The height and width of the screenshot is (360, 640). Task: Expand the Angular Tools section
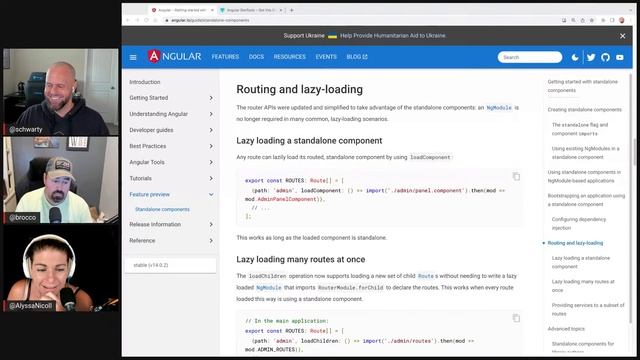coord(171,162)
